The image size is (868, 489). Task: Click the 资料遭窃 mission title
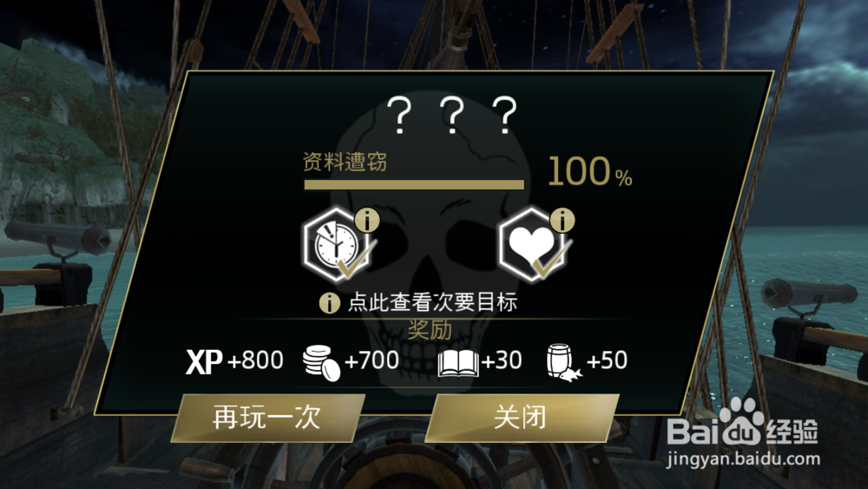[345, 162]
